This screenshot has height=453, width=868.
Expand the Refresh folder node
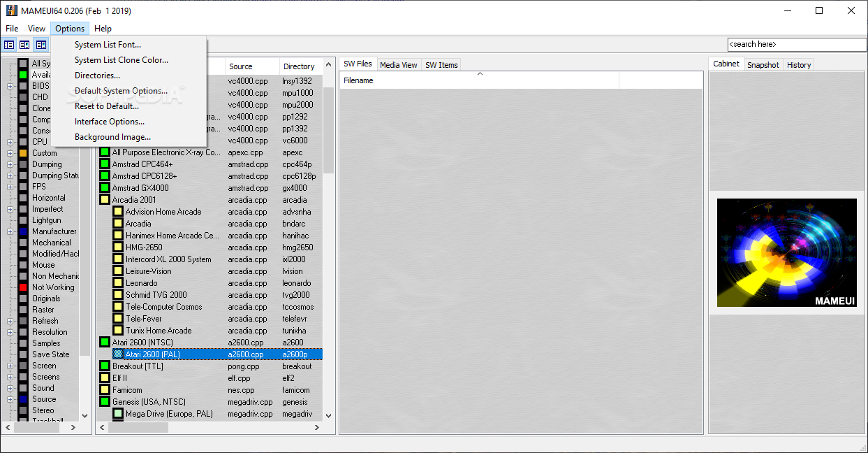(10, 321)
